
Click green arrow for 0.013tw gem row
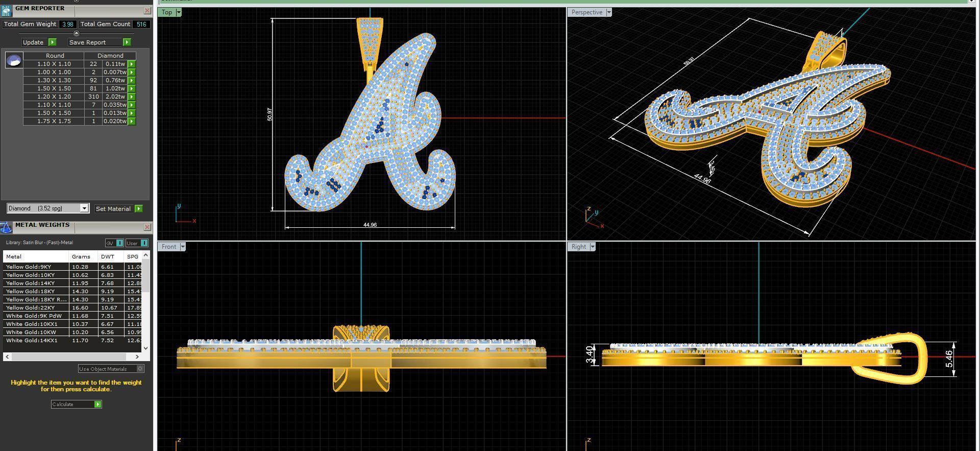(132, 113)
